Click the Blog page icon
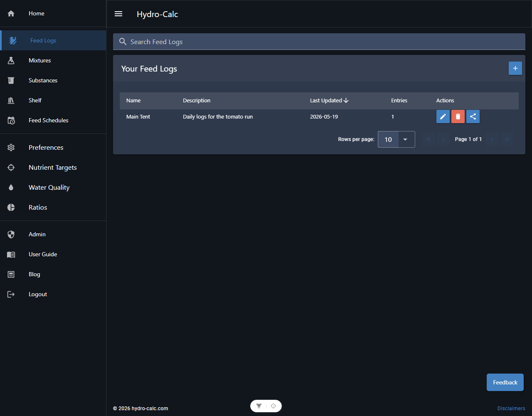 click(x=11, y=275)
